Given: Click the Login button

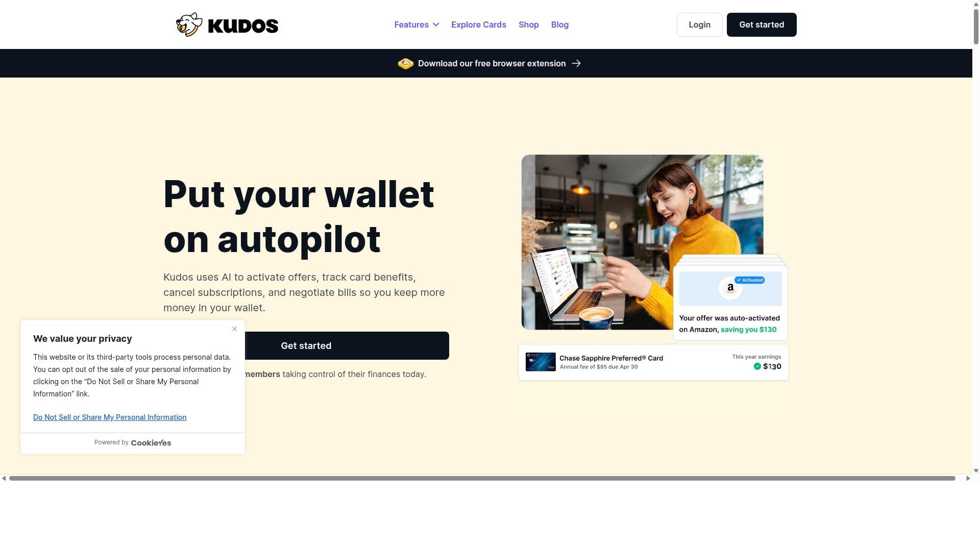Looking at the screenshot, I should 699,24.
